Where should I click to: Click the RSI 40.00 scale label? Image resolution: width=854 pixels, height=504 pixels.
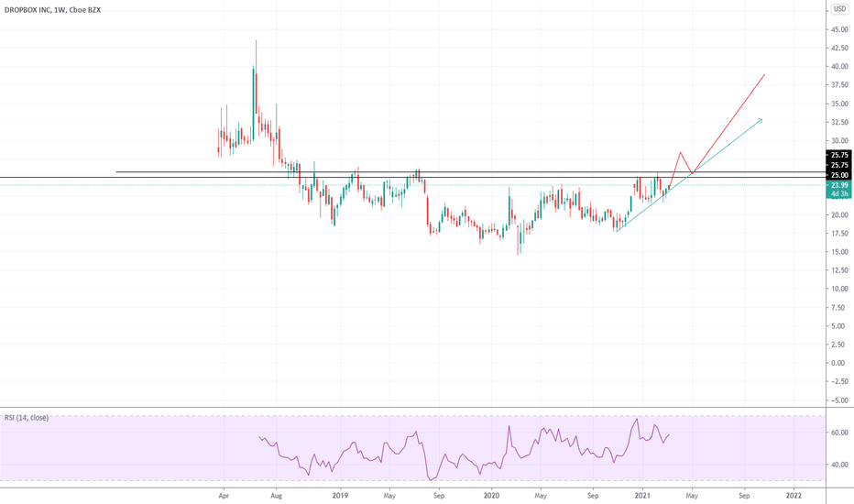(x=839, y=465)
